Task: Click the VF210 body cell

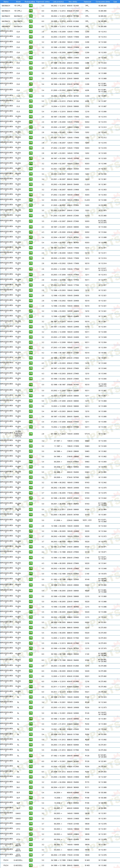Action: [87, 434]
